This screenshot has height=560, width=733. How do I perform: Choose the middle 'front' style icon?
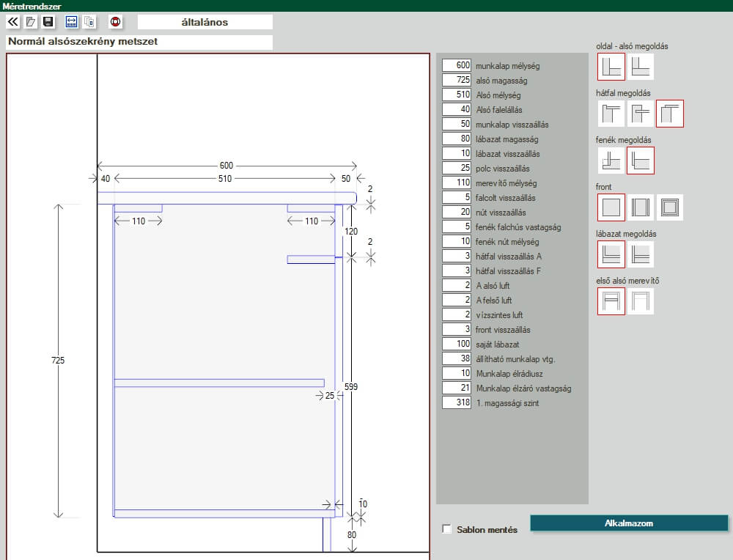(641, 207)
